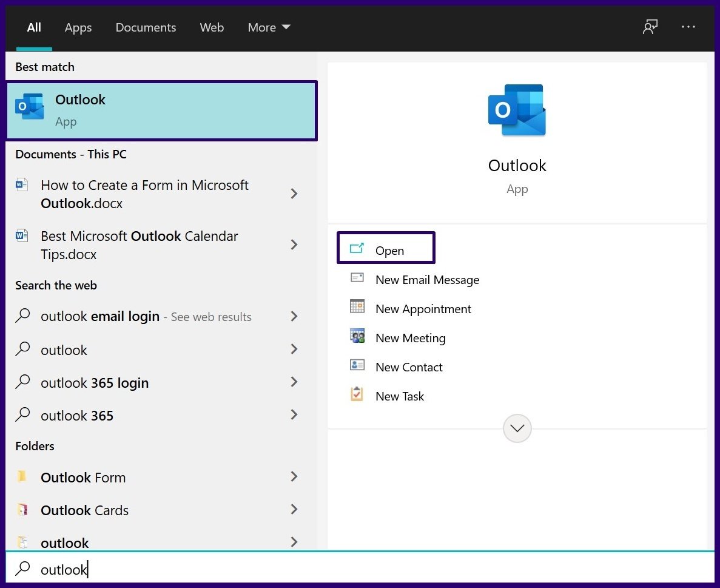
Task: Click the New Contact card icon
Action: click(357, 365)
